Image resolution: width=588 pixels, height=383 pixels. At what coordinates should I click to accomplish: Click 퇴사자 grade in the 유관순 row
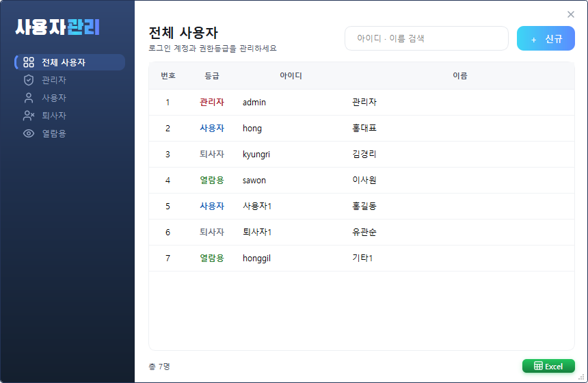(212, 233)
